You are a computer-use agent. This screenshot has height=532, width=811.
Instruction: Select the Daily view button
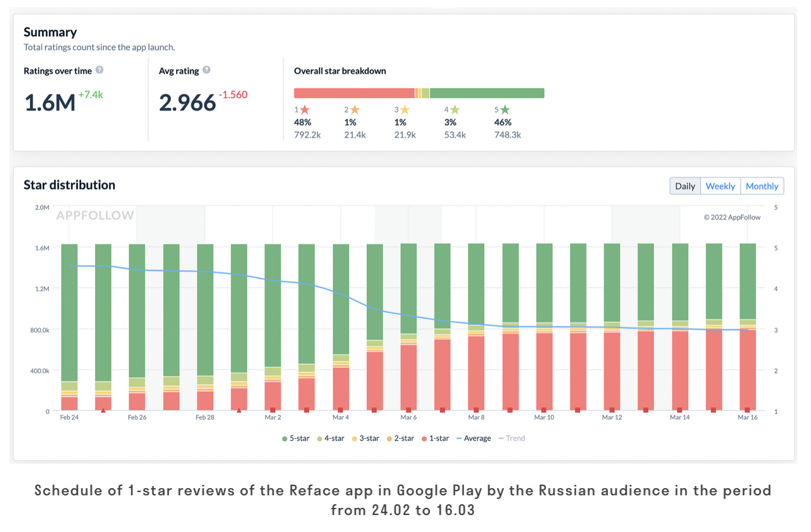685,186
